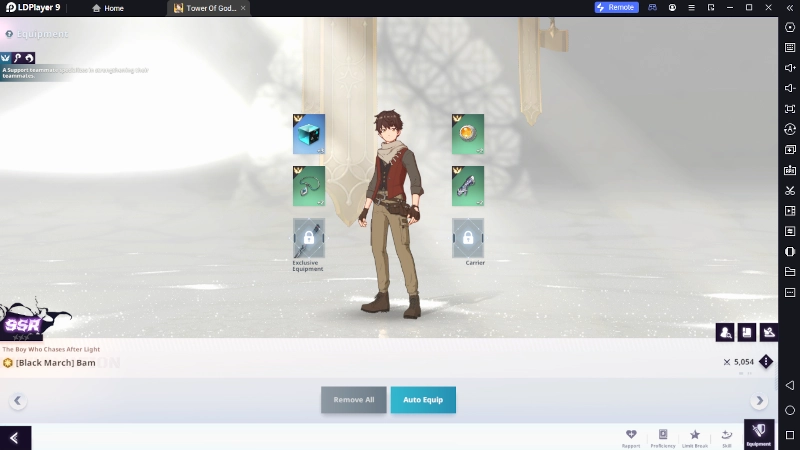Switch to the LDPlayer Home tab
Screen dimensions: 800x450
[x=108, y=8]
